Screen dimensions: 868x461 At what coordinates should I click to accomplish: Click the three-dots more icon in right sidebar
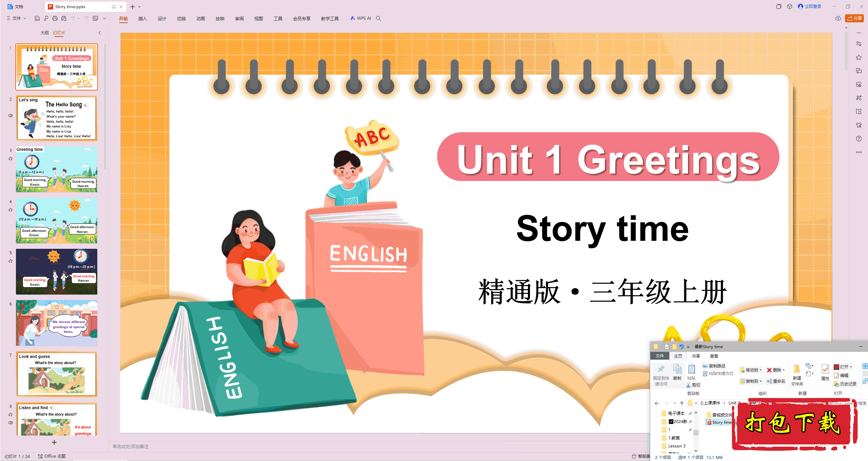[x=859, y=152]
